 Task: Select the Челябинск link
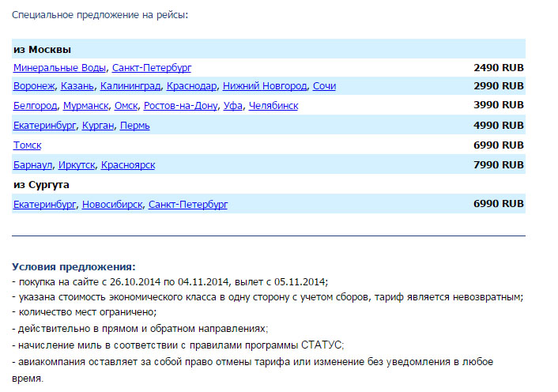click(x=273, y=106)
